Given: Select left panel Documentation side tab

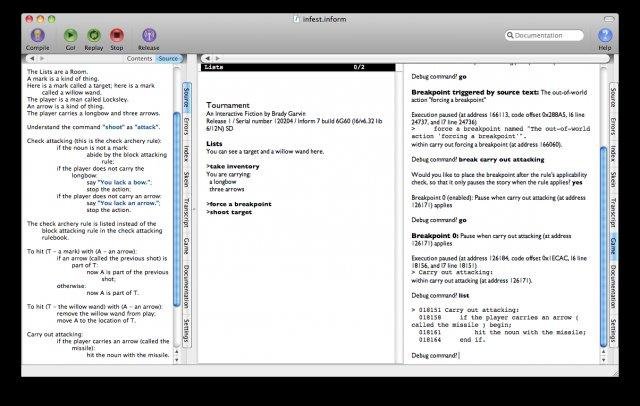Looking at the screenshot, I should [187, 286].
